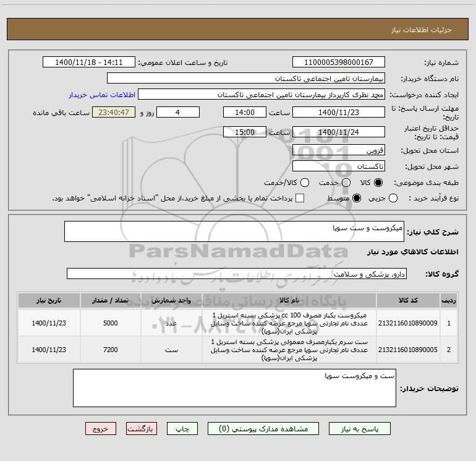Open مشاهده مدارک پیوستی (0) button
Image resolution: width=476 pixels, height=461 pixels.
click(263, 428)
